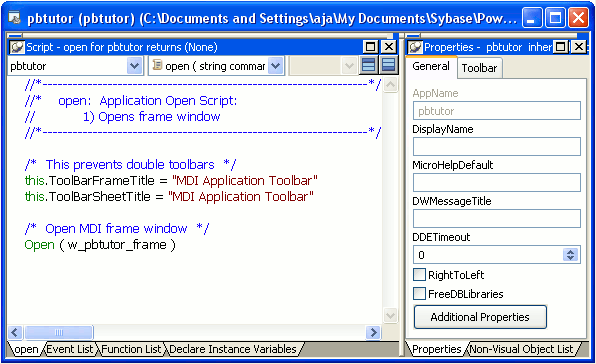
Task: Click the DDETimeout value field
Action: (488, 255)
